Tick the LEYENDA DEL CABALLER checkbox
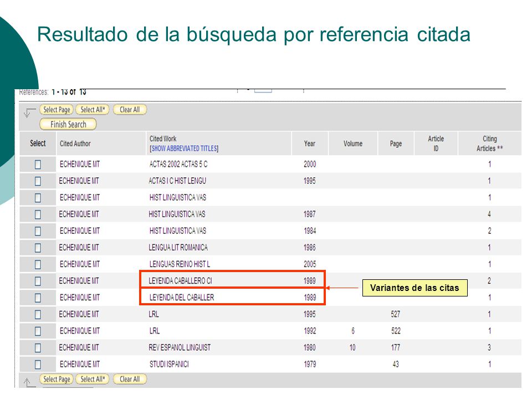The image size is (532, 399). tap(38, 298)
